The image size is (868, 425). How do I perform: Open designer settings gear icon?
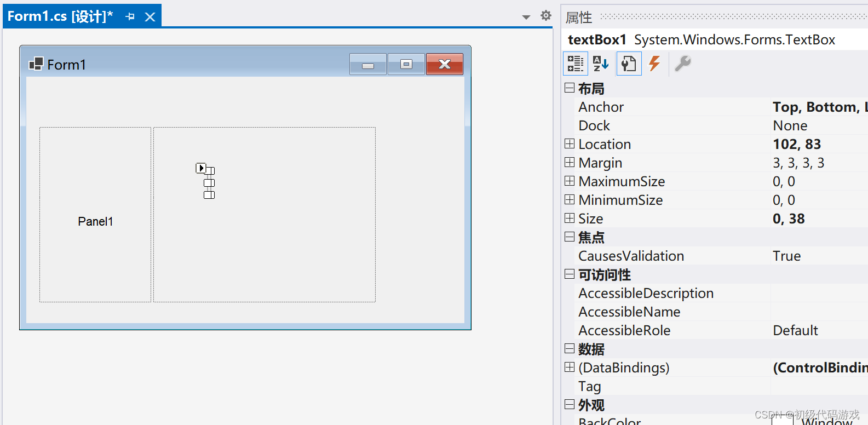[x=545, y=15]
